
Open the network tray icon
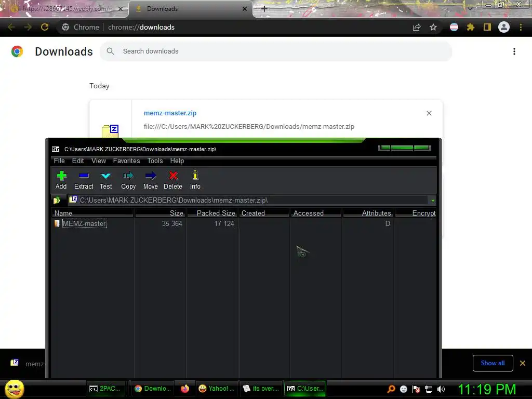[429, 389]
